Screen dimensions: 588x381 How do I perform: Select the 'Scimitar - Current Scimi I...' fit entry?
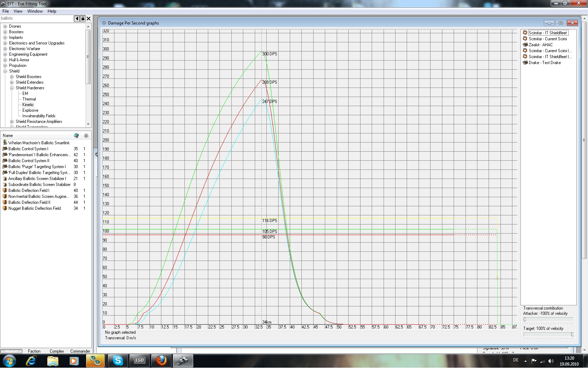click(x=550, y=51)
